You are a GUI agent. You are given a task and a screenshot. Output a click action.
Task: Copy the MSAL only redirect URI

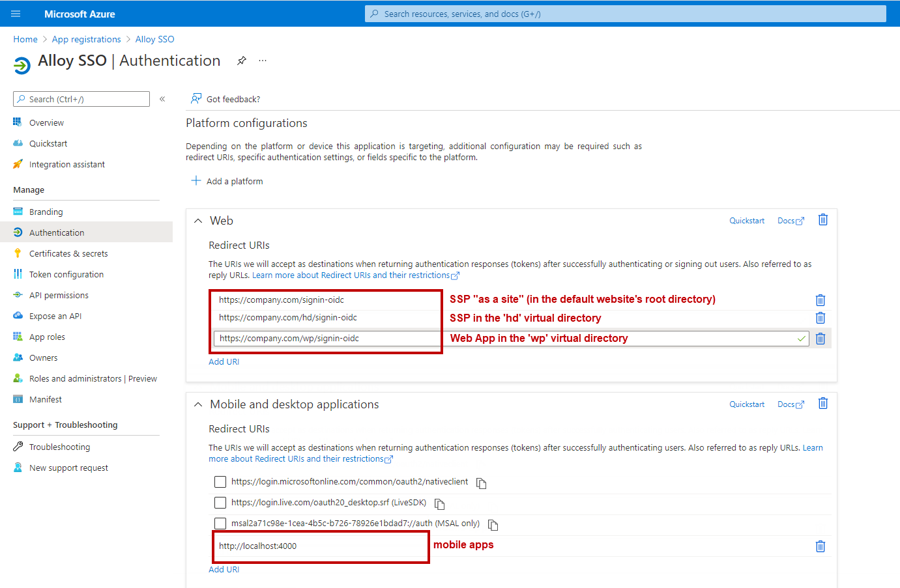click(493, 525)
